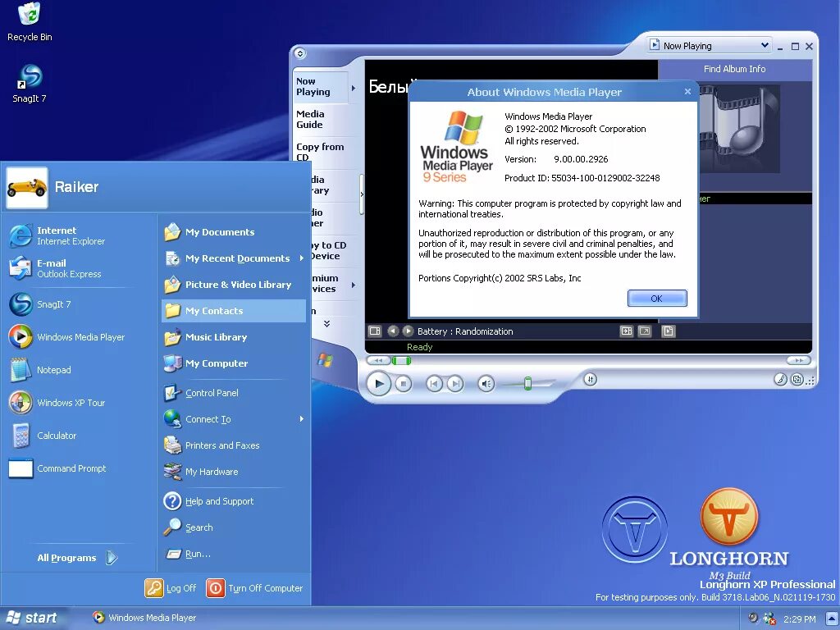840x630 pixels.
Task: Click Turn Off Computer
Action: tap(255, 588)
